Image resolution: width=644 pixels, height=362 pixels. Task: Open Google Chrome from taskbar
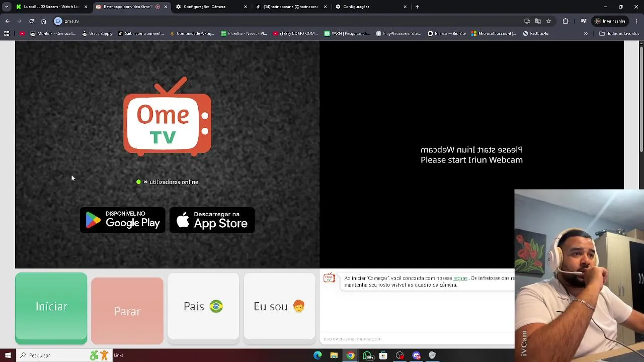[350, 355]
